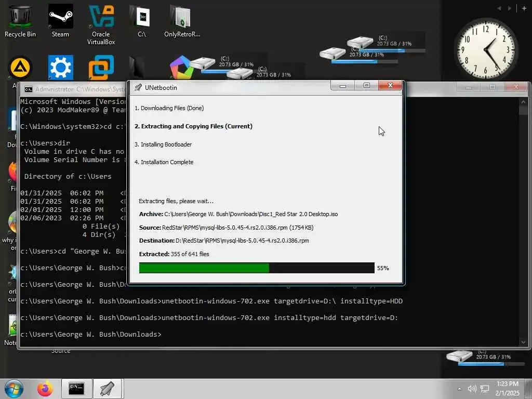
Task: Launch Steam from the desktop
Action: (x=60, y=21)
